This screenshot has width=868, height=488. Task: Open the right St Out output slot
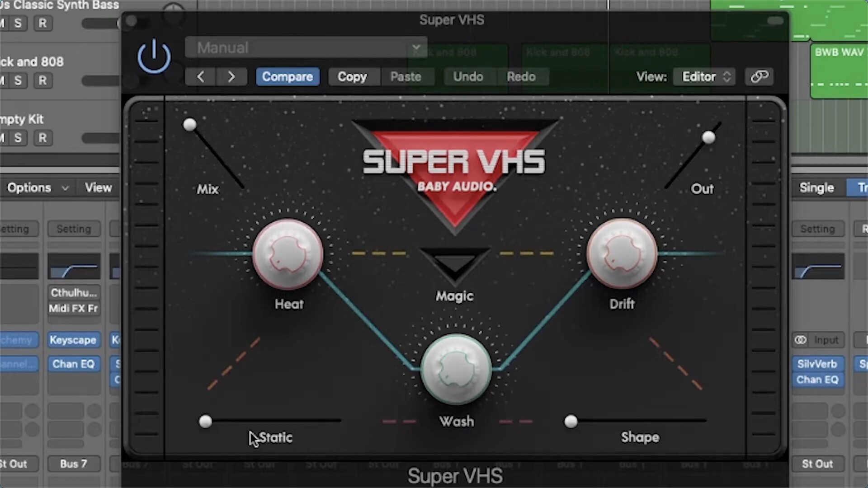(818, 464)
